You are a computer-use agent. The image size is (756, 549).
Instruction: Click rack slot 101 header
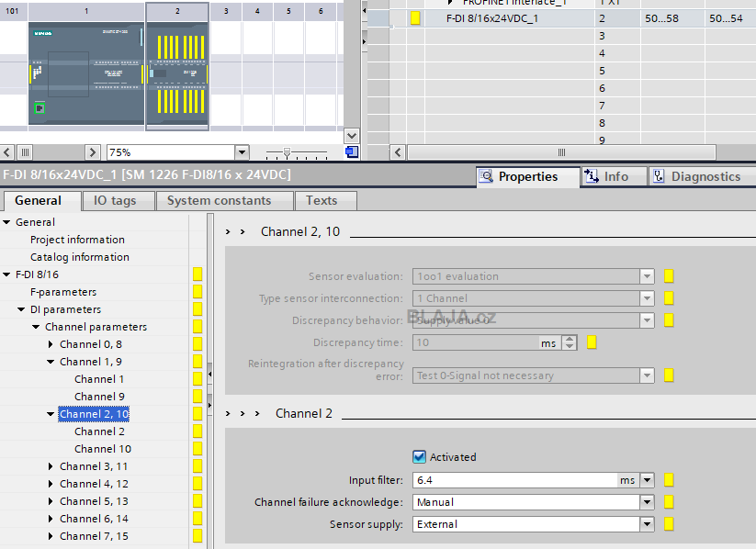[x=13, y=11]
